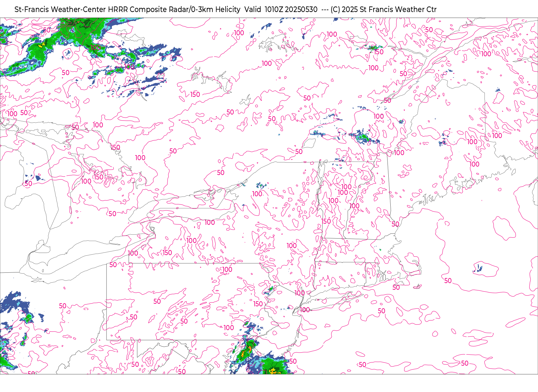
Task: Click the "St-Francis Weather-Center" title text
Action: coord(60,10)
